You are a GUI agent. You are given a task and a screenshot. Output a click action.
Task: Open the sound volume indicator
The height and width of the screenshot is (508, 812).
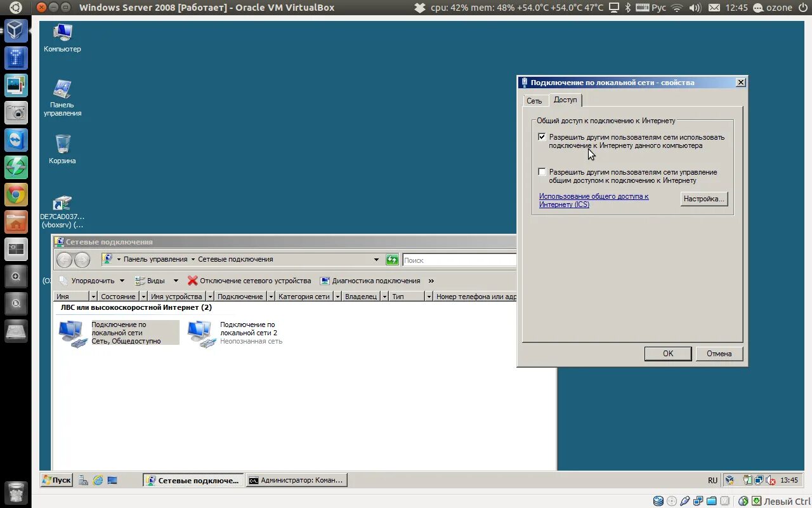[695, 8]
